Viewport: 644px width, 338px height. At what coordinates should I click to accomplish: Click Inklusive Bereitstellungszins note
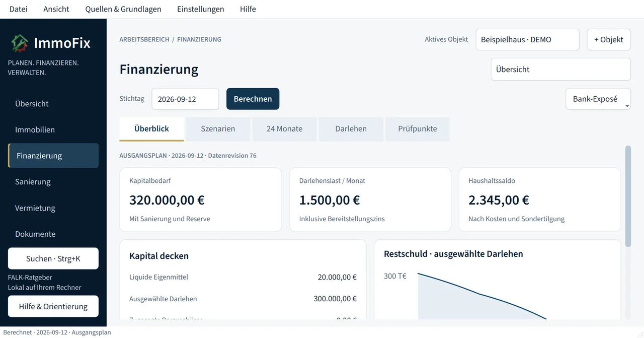342,219
